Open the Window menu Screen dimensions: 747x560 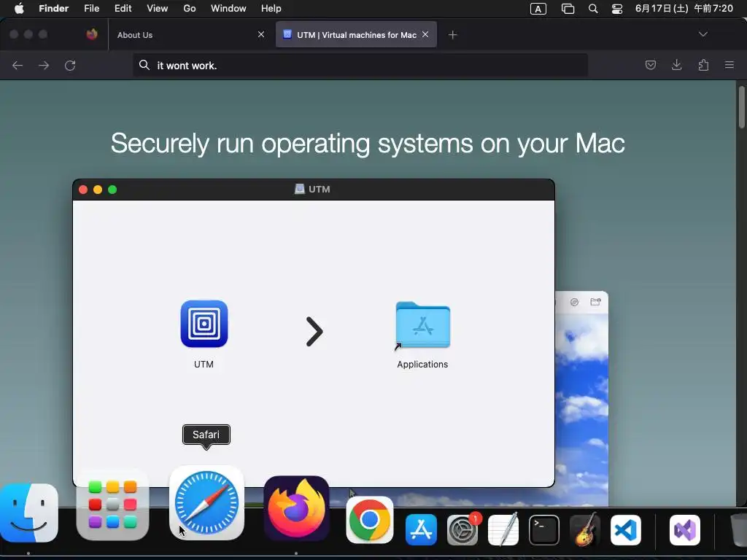(228, 9)
